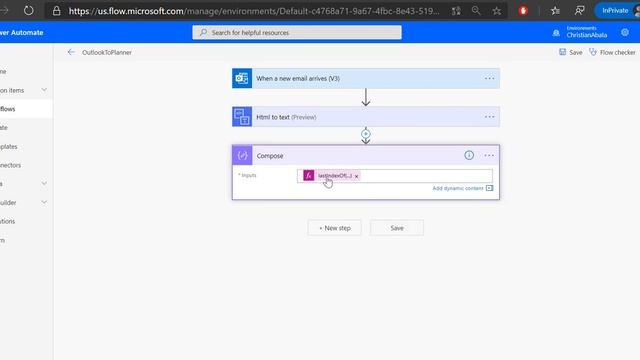Click Save in the top command bar

coord(571,52)
